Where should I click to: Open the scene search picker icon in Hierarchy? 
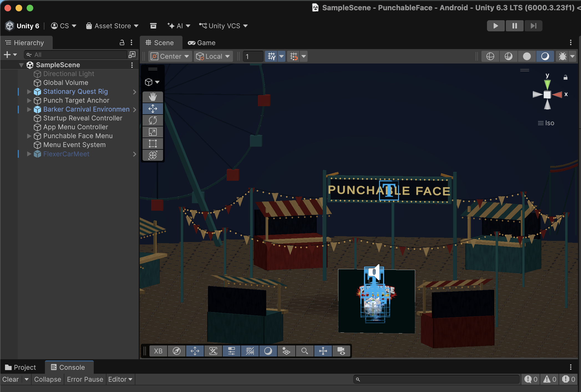point(132,55)
